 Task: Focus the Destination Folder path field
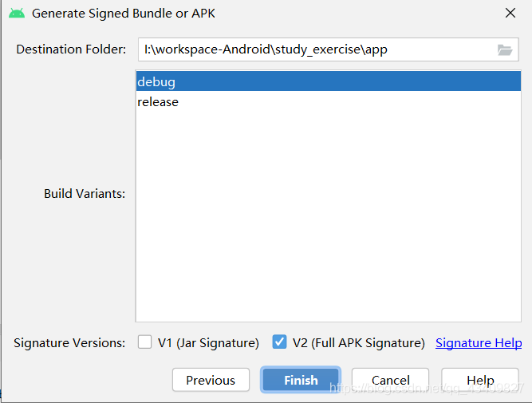point(328,49)
